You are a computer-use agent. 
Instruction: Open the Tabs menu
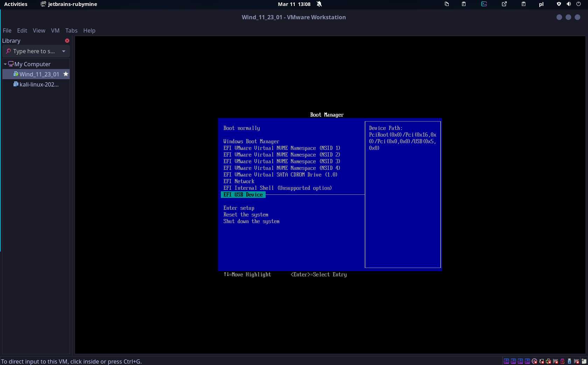tap(71, 30)
